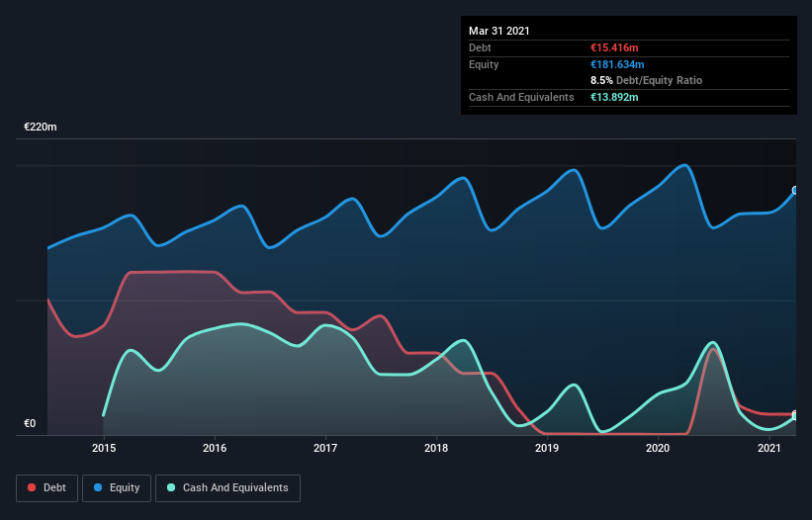Click the blue Equity legend dot
812x520 pixels.
point(98,488)
